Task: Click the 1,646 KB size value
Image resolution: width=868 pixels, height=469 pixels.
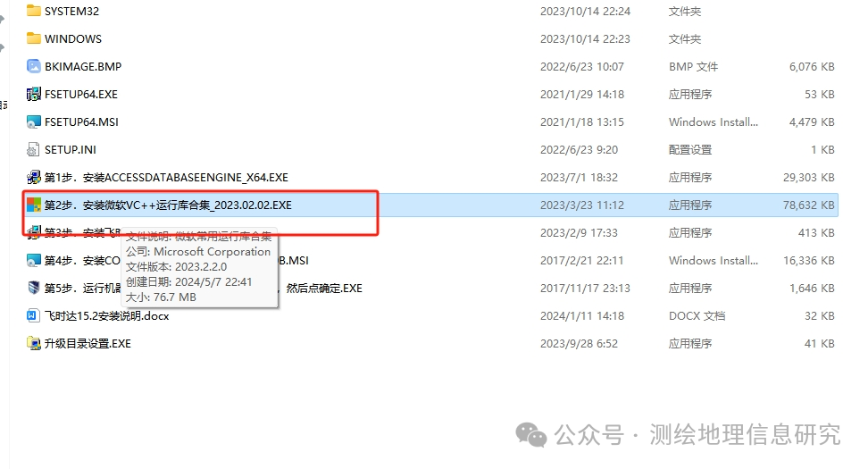Action: [812, 288]
